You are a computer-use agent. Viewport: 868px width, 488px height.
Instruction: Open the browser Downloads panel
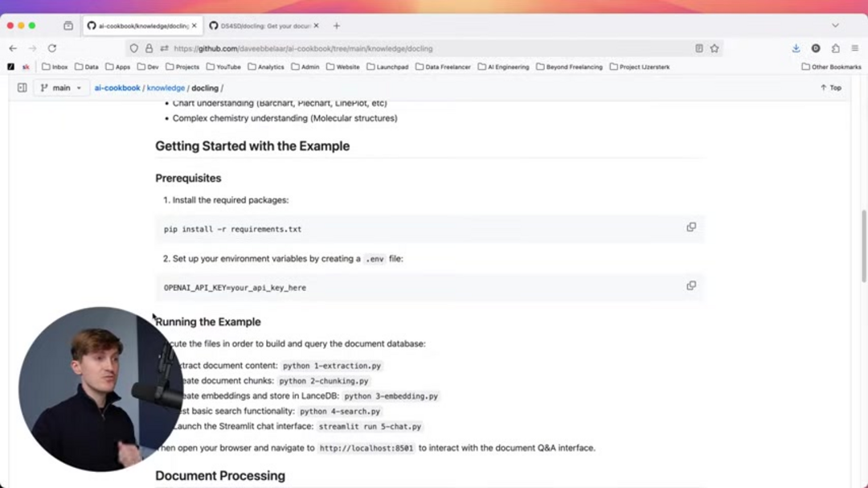pos(796,48)
